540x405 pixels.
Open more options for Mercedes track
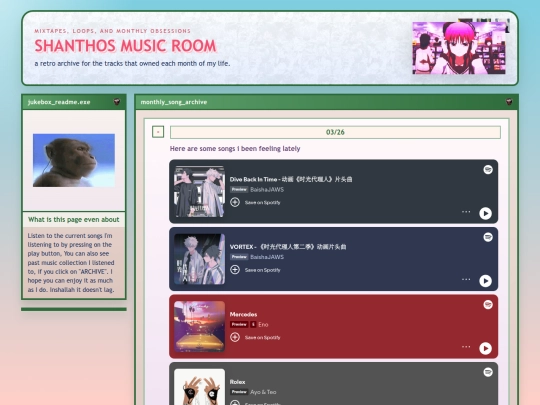pos(466,346)
